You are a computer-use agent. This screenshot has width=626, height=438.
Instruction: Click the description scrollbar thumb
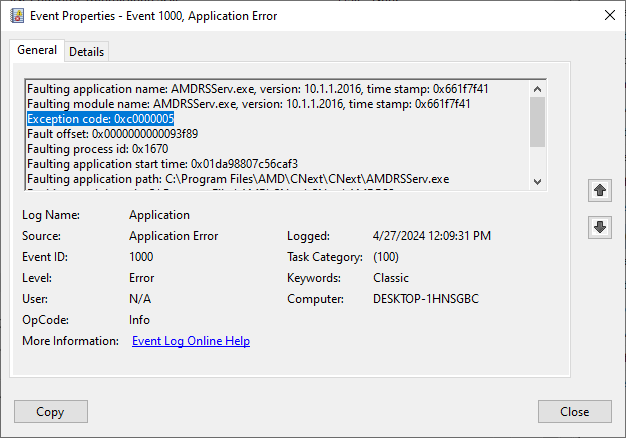(x=537, y=122)
